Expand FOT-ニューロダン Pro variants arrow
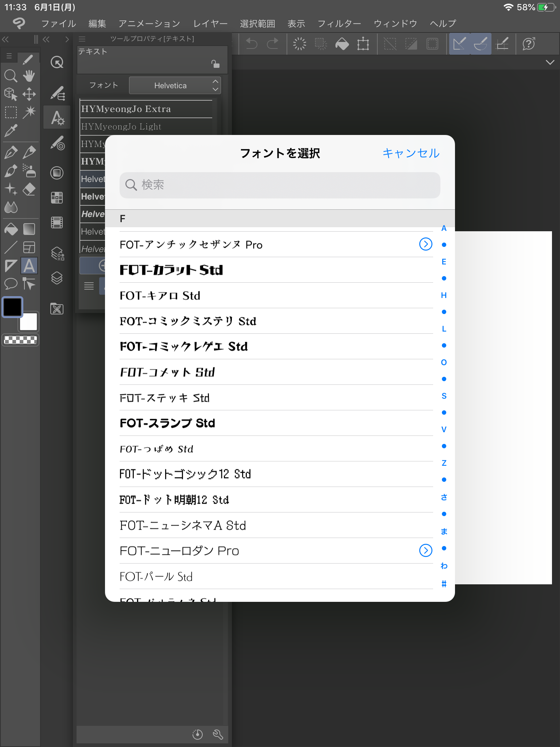The height and width of the screenshot is (747, 560). 425,550
